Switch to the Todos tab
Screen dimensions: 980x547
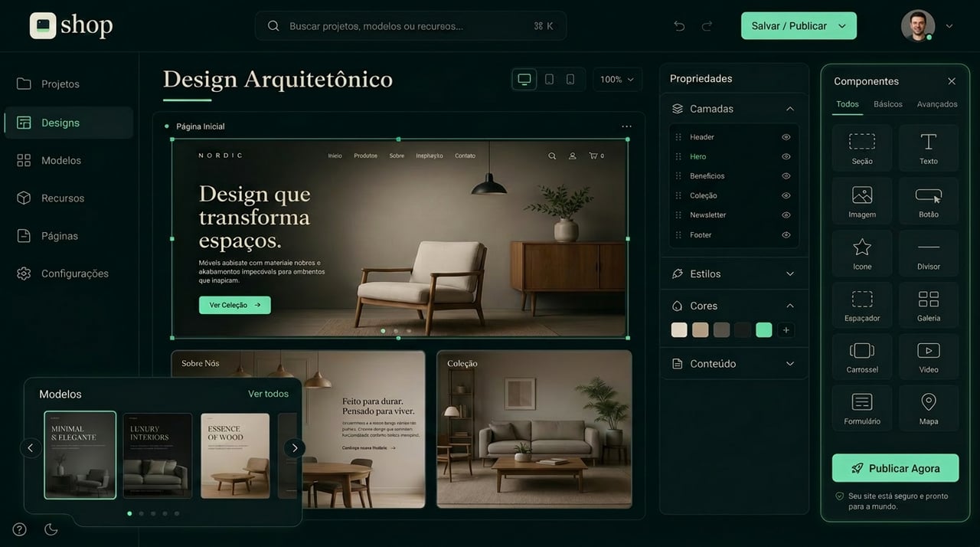848,104
